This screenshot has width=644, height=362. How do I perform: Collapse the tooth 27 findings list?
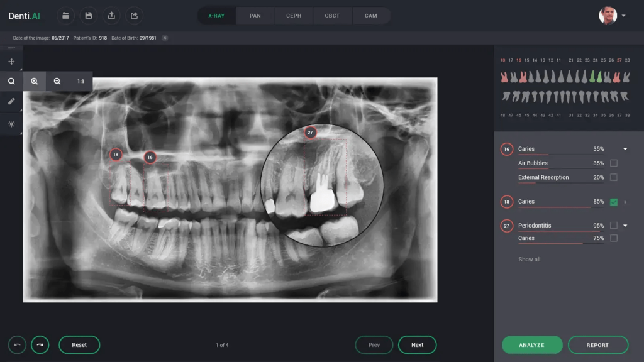point(625,225)
